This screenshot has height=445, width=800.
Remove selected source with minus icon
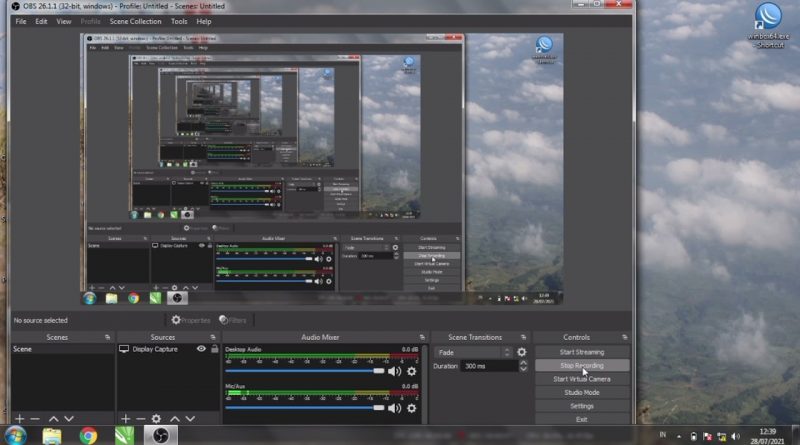point(141,418)
